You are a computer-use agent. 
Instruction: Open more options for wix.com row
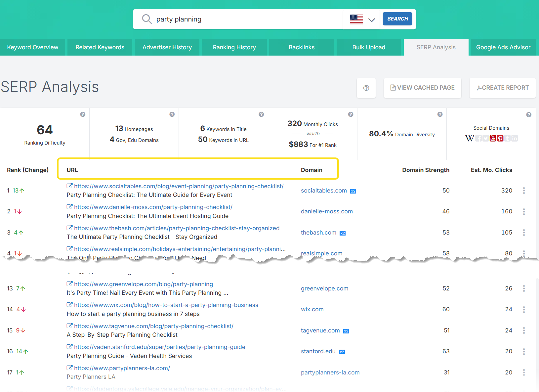524,309
